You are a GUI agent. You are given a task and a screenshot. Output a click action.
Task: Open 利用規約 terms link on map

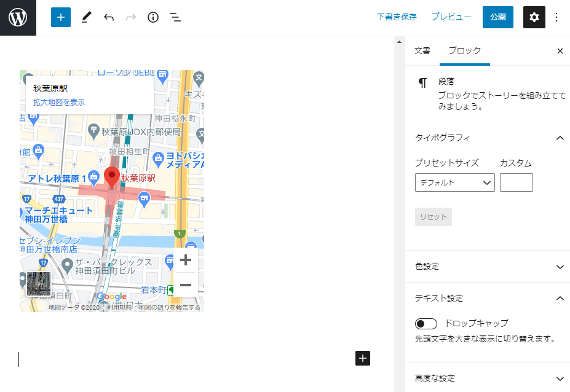(x=119, y=307)
